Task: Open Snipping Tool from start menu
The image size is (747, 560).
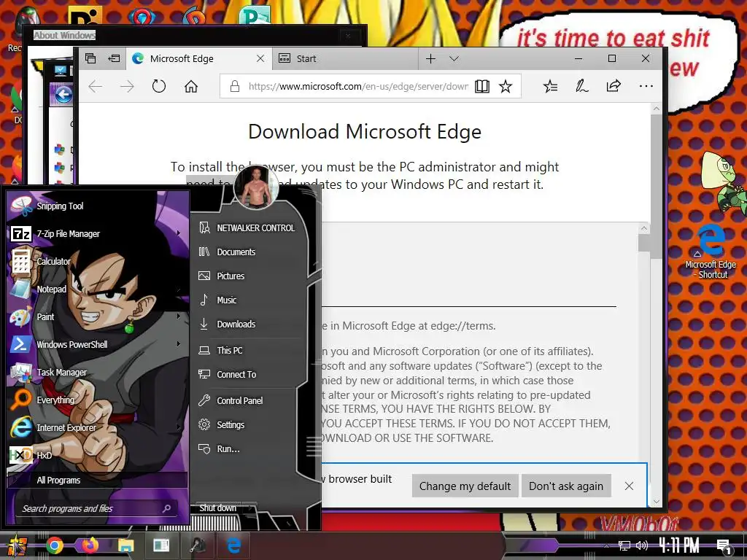Action: pyautogui.click(x=98, y=206)
